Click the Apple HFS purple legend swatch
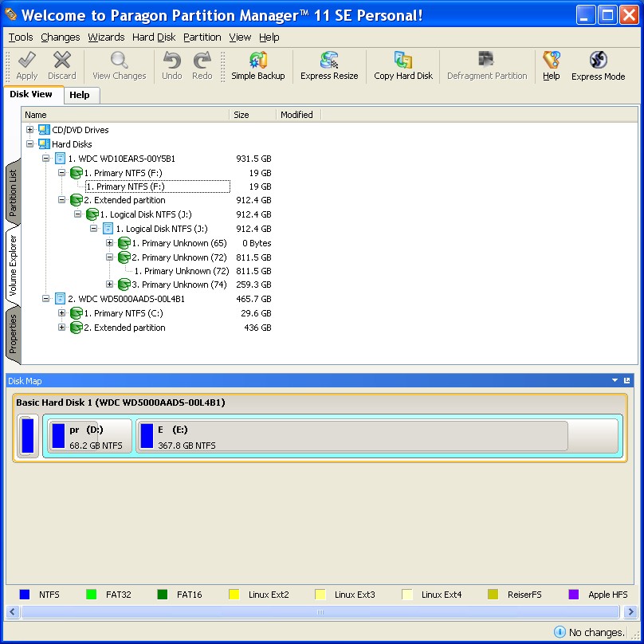 coord(573,595)
